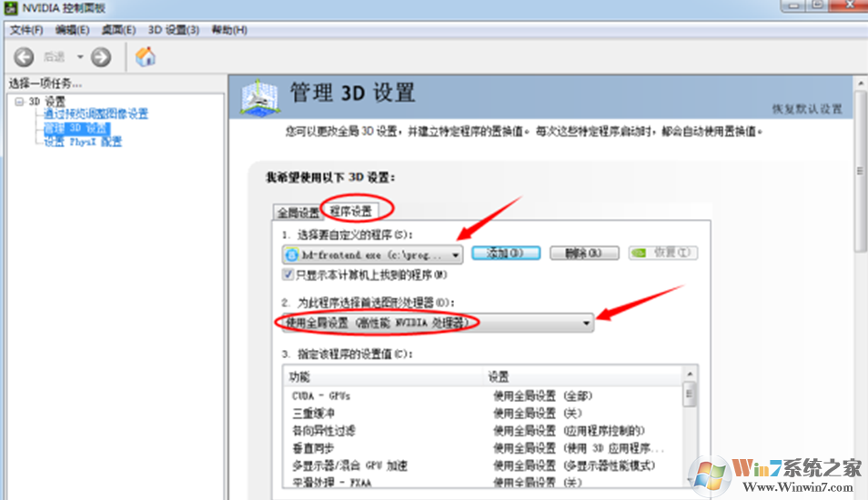The width and height of the screenshot is (868, 500).
Task: Click the 添加 button
Action: (x=505, y=254)
